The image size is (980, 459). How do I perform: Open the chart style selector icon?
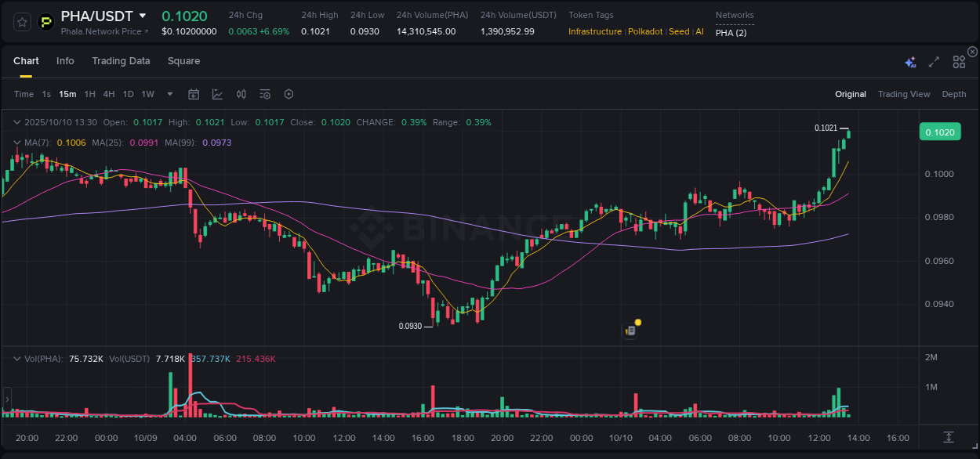[x=217, y=94]
